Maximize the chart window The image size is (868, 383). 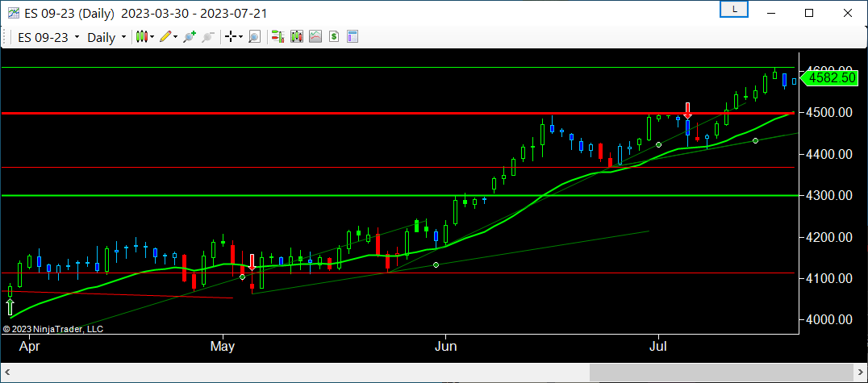[809, 13]
